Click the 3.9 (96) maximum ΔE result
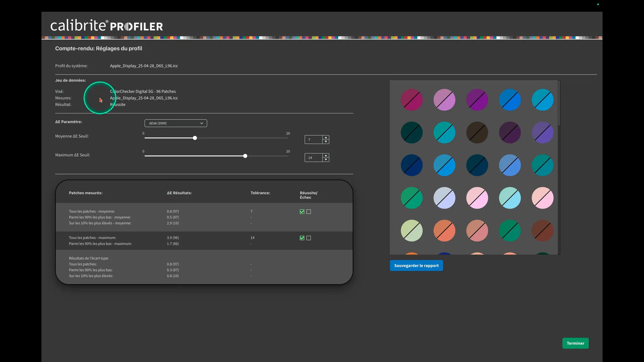The width and height of the screenshot is (644, 362). point(173,238)
